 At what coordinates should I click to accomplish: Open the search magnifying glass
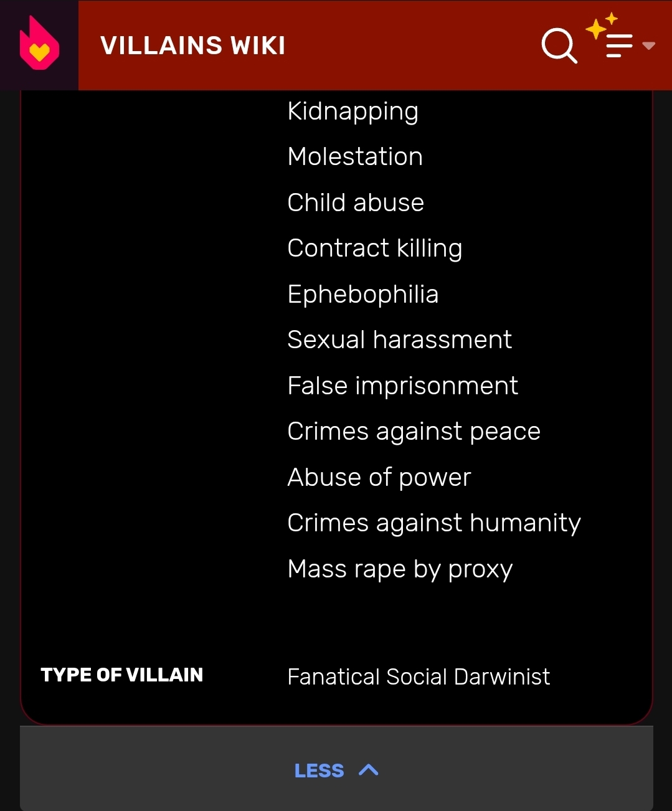(x=559, y=45)
